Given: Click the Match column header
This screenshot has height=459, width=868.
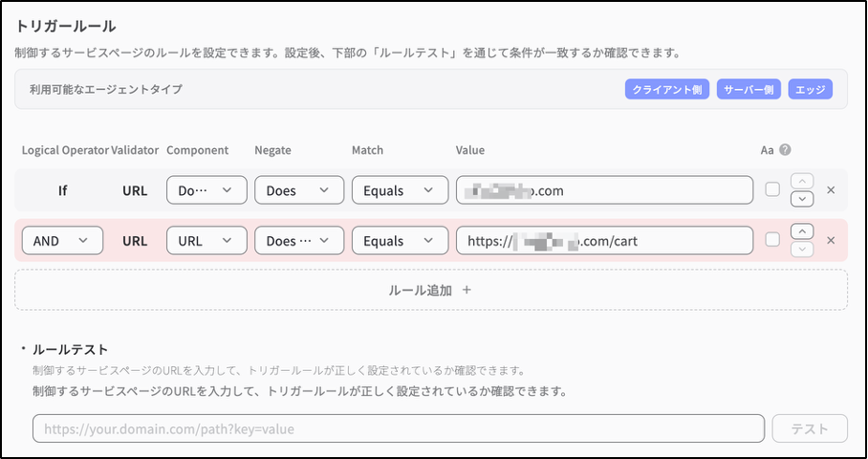Looking at the screenshot, I should coord(368,150).
